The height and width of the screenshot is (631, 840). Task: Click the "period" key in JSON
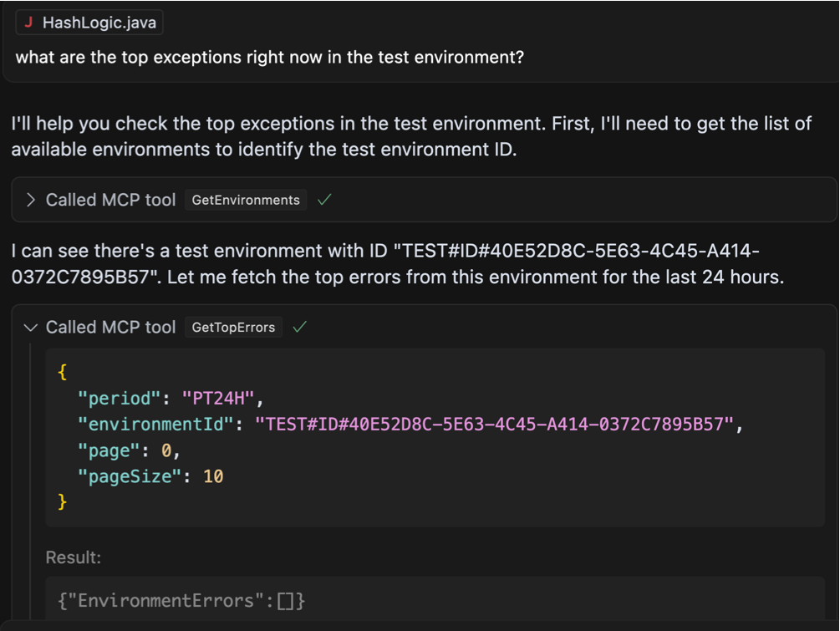click(x=119, y=398)
